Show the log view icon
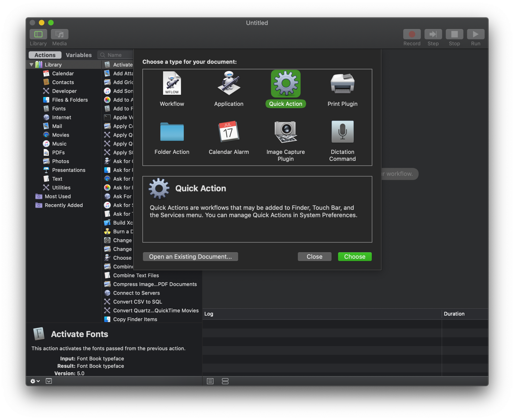The height and width of the screenshot is (420, 514). click(210, 381)
